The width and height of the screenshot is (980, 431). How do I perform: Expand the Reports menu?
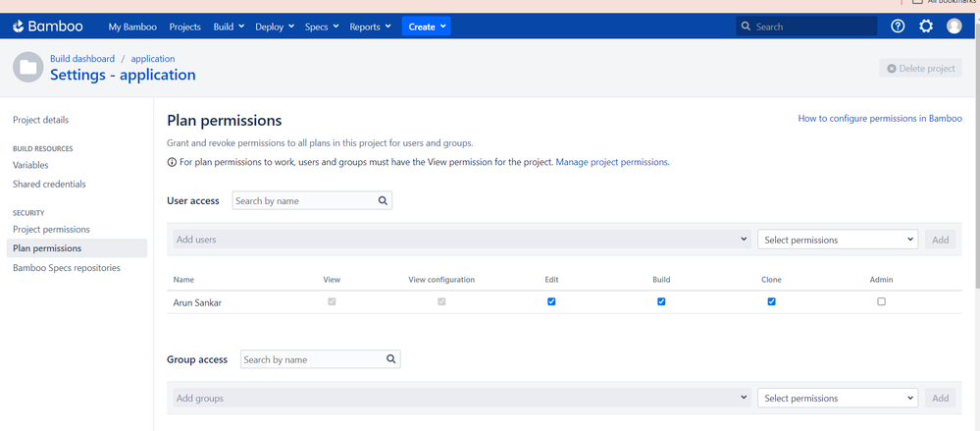(x=370, y=27)
